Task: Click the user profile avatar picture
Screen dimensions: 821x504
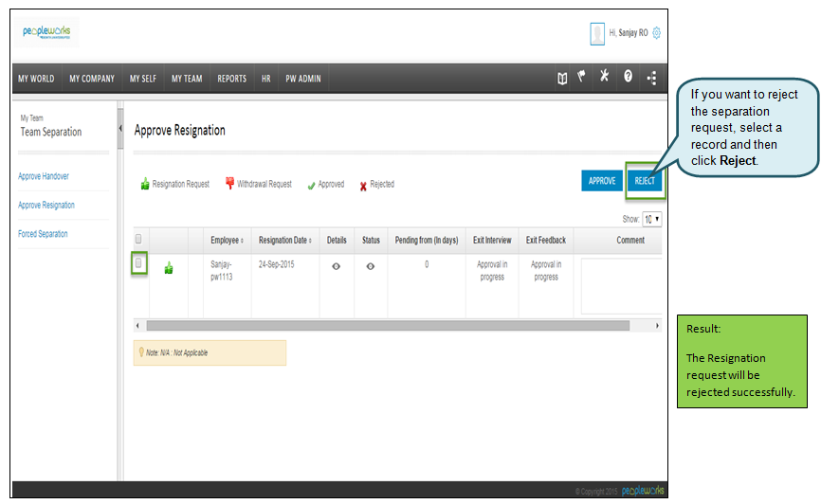Action: pyautogui.click(x=597, y=33)
